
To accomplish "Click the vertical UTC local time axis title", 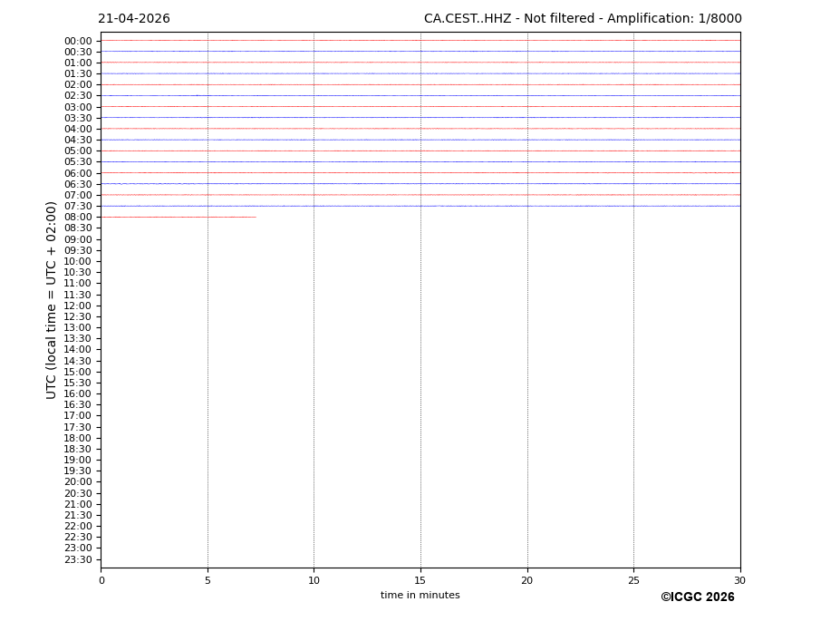I will tap(52, 300).
